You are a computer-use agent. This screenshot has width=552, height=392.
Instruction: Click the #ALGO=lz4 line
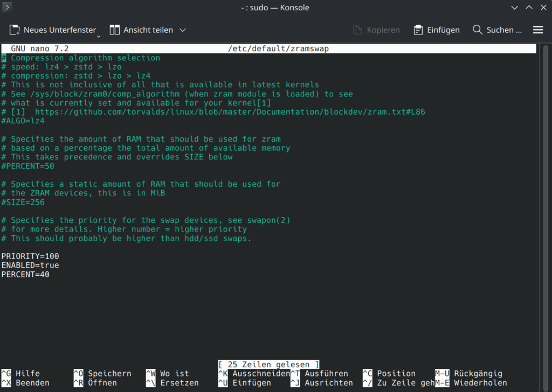coord(23,121)
